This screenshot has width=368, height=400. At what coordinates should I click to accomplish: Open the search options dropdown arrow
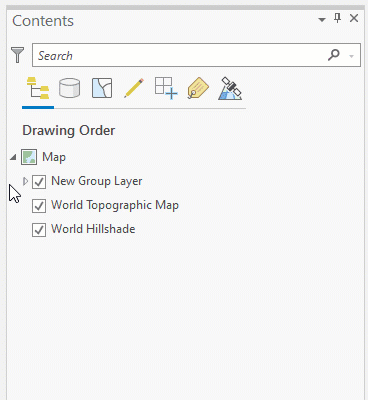(351, 56)
